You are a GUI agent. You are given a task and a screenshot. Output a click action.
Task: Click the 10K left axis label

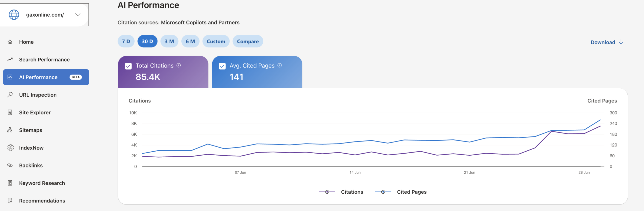(133, 113)
